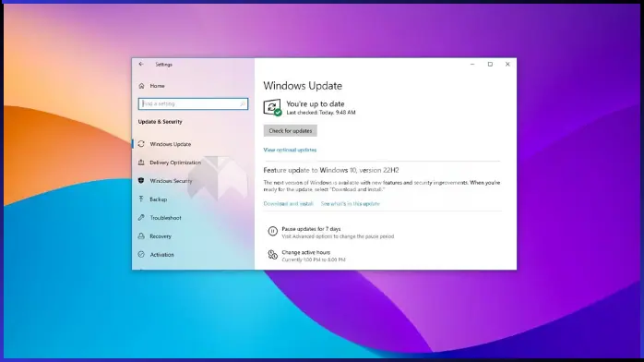The image size is (644, 362).
Task: Click Feature update to Windows 10 heading
Action: [331, 170]
